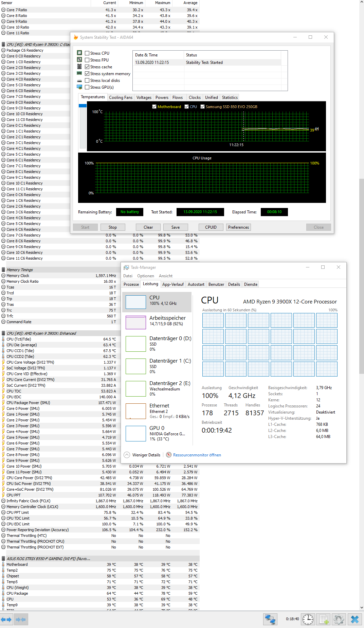
Task: Click sensor icon beside Core 7 Ratio
Action: click(3, 10)
